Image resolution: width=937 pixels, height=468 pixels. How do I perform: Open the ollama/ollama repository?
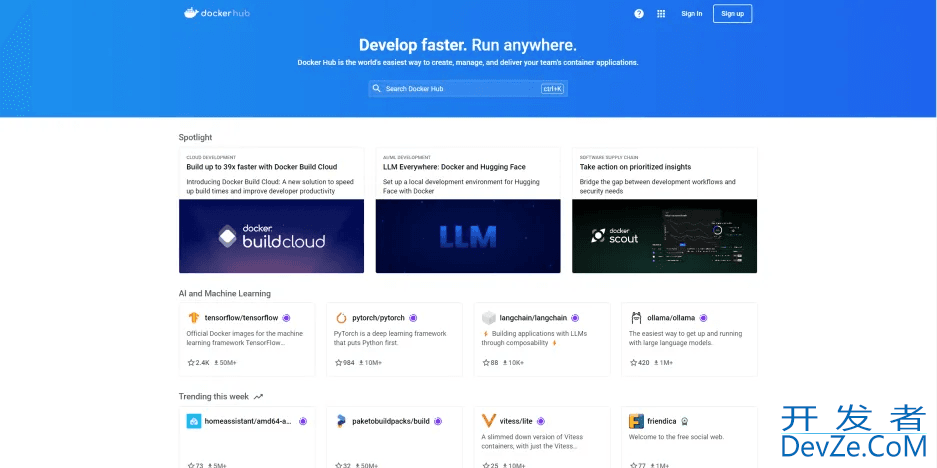click(671, 318)
